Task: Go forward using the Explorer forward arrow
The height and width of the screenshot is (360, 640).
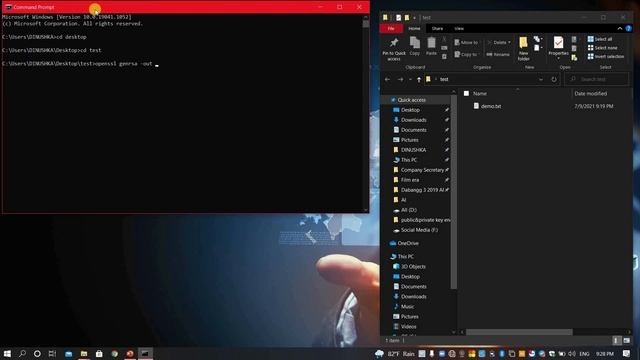Action: pos(400,80)
